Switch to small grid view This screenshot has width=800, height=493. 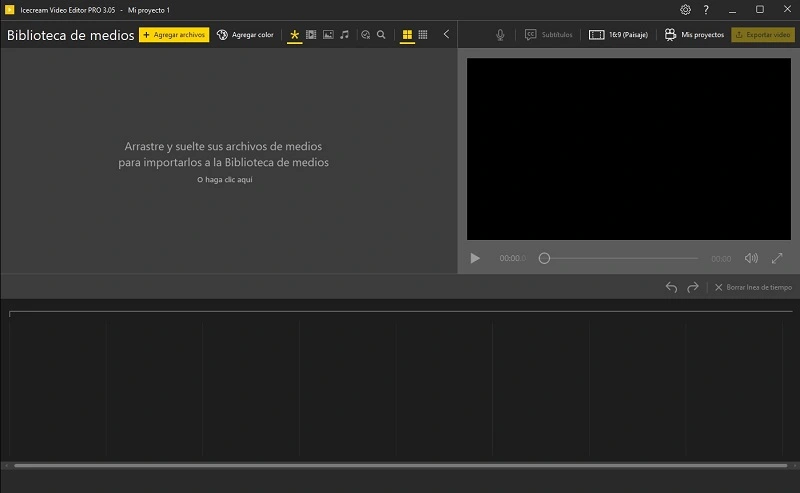[423, 35]
